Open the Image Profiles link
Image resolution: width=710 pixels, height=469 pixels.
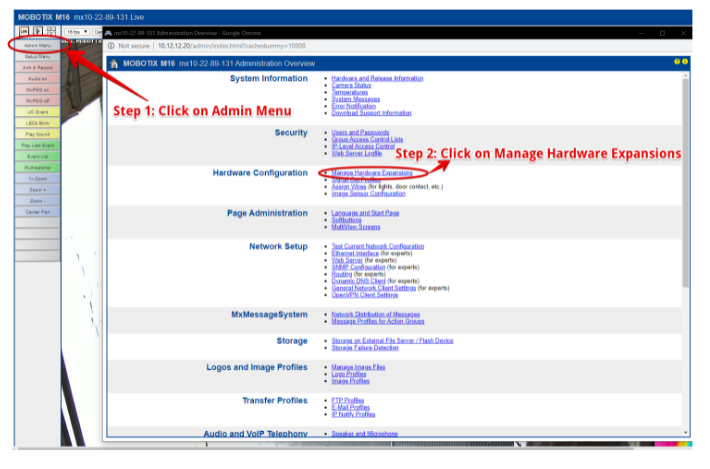point(350,381)
